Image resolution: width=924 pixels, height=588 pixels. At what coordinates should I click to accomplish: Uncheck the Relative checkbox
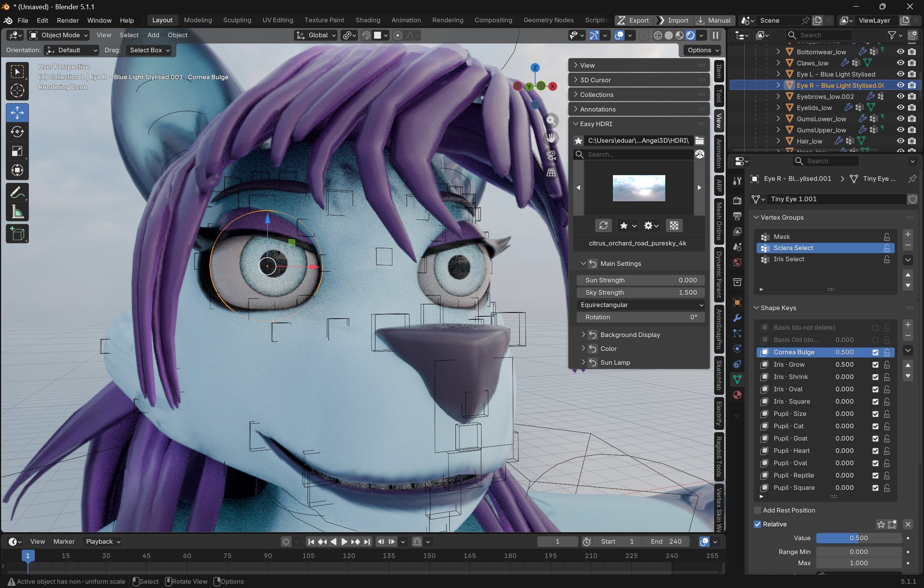758,524
